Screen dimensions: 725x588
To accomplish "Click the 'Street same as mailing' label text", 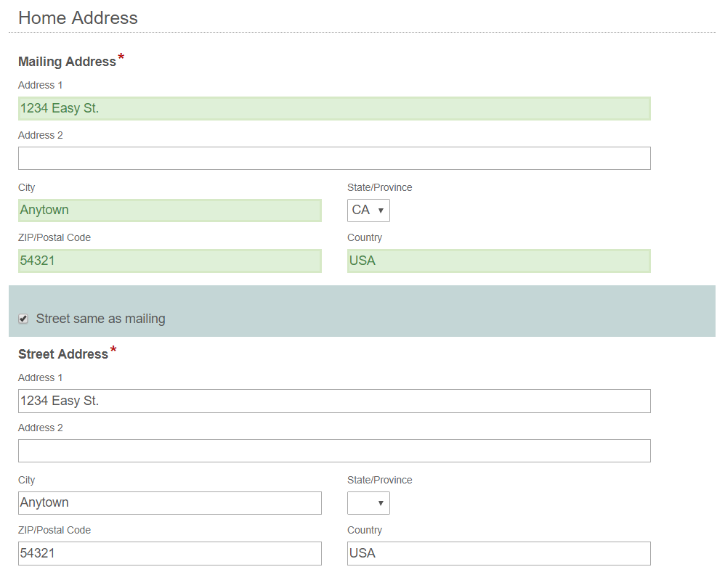I will tap(100, 319).
